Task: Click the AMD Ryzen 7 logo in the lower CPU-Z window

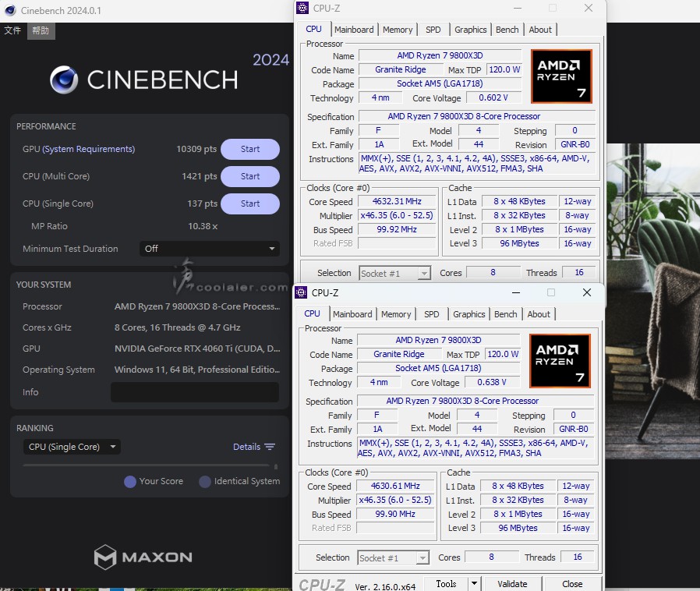Action: point(560,361)
